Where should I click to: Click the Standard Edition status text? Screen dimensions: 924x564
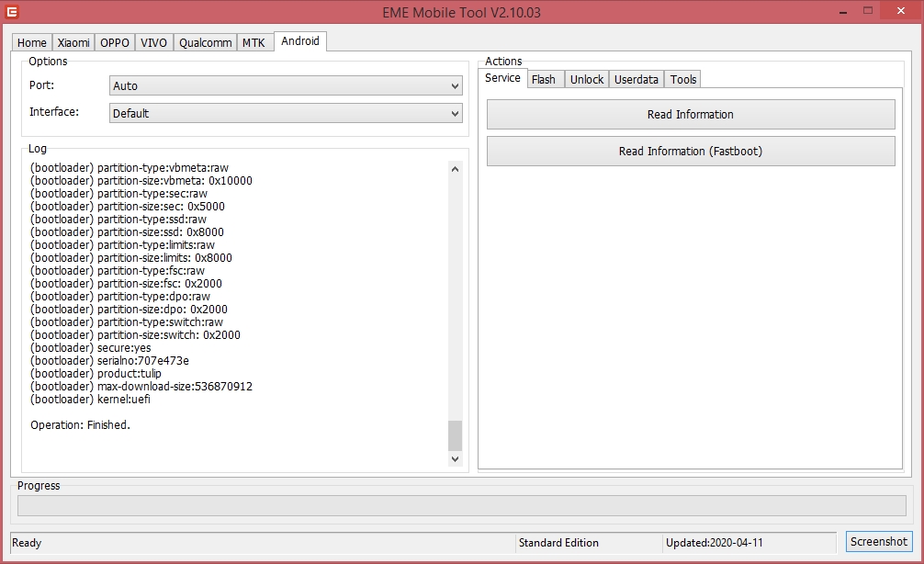558,543
